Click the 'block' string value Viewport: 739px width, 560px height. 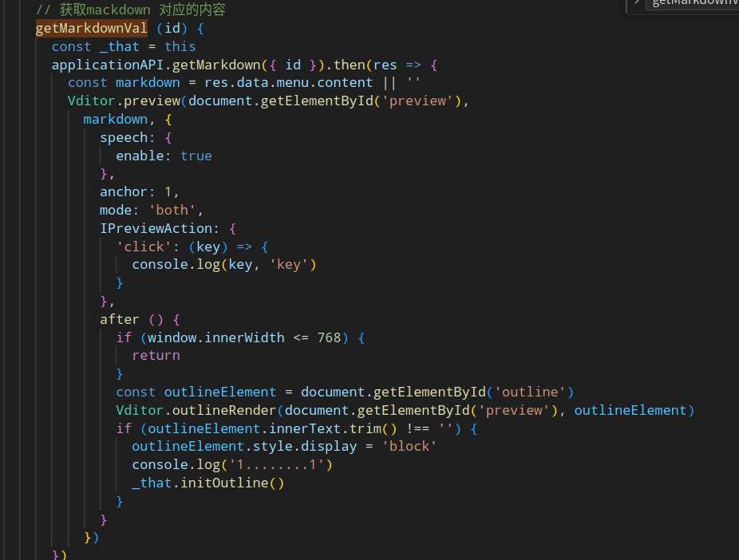pyautogui.click(x=409, y=447)
